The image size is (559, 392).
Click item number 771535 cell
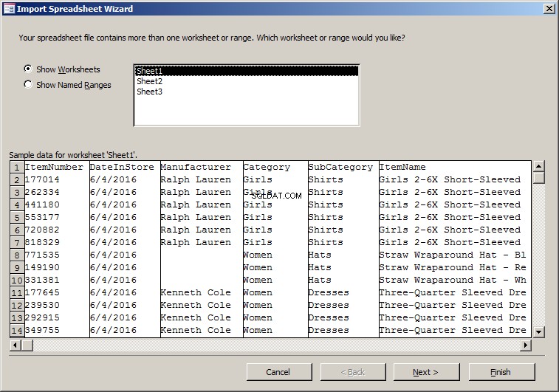coord(56,255)
